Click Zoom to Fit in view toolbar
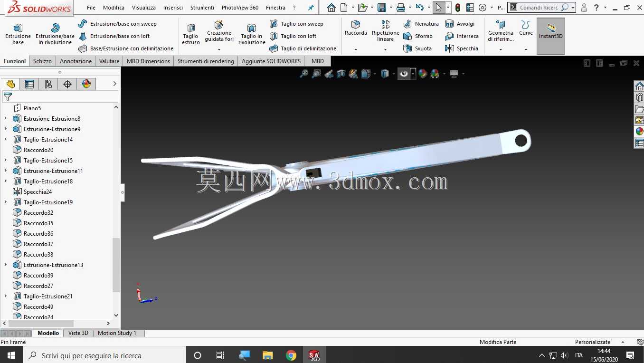 click(304, 74)
